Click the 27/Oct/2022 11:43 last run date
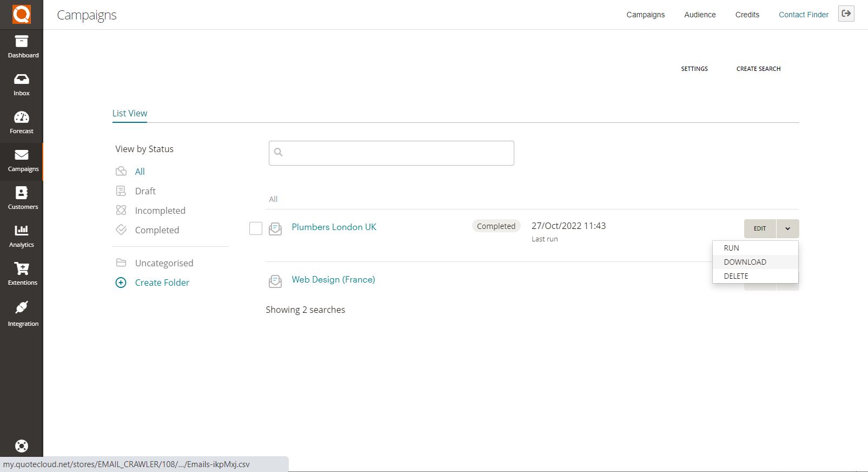This screenshot has width=868, height=472. 568,226
